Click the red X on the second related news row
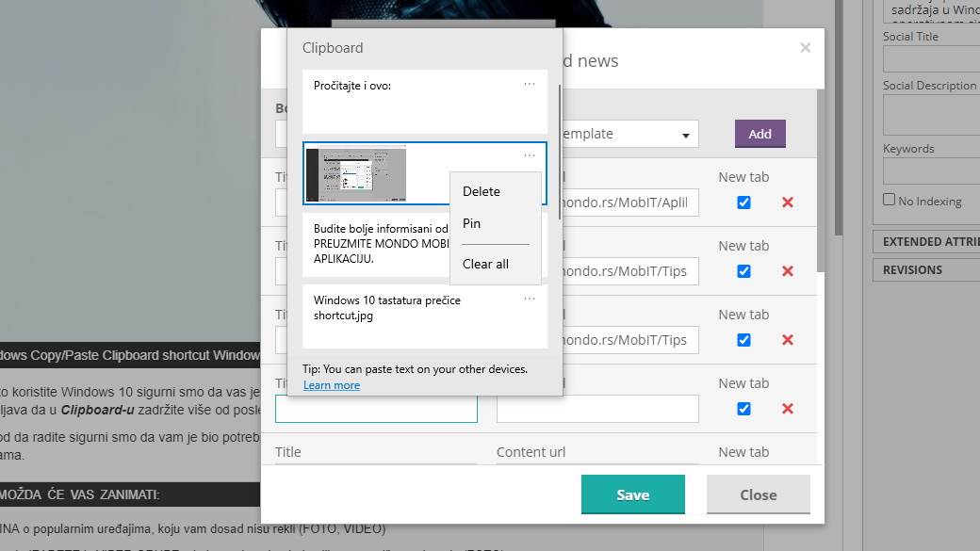980x551 pixels. (788, 271)
